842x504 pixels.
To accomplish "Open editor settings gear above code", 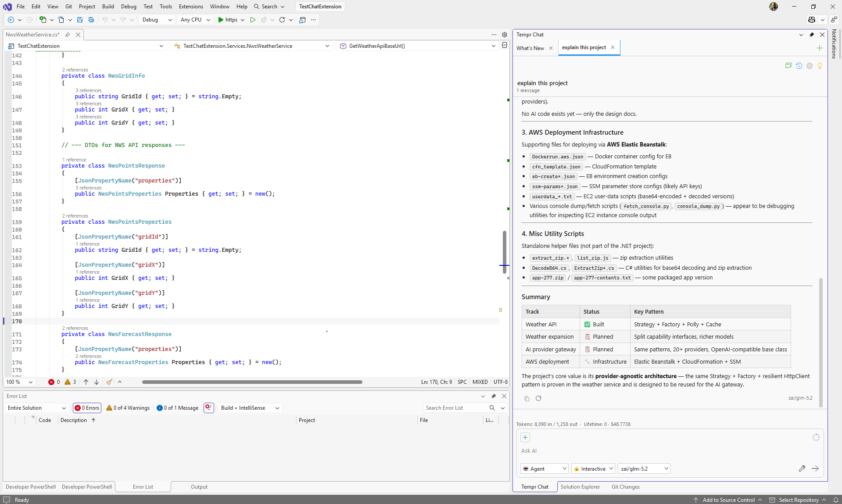I will tap(505, 35).
